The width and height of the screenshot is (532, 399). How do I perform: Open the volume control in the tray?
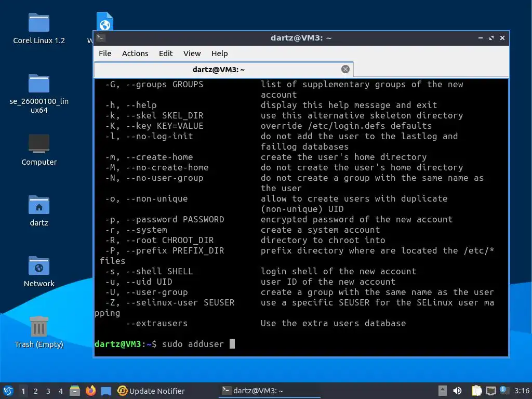(x=457, y=391)
